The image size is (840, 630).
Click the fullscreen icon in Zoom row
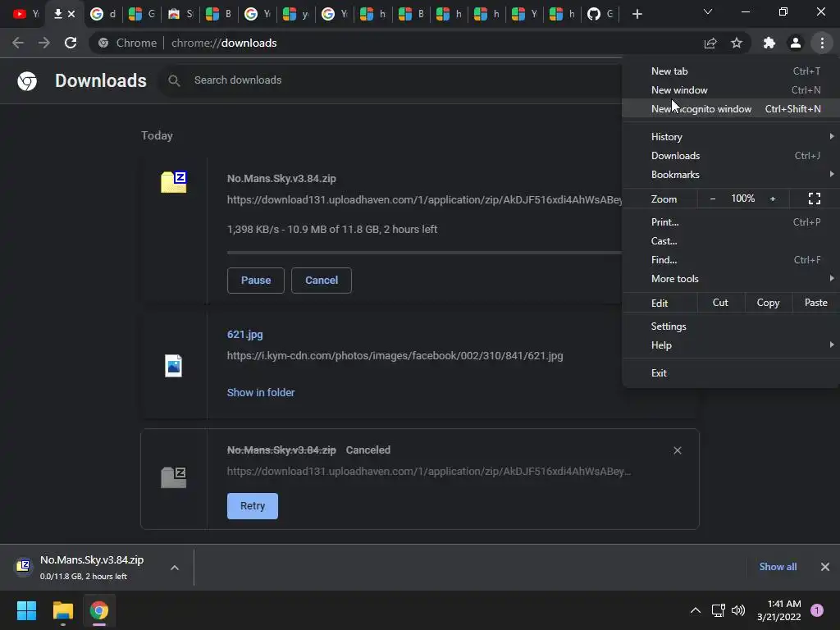815,199
